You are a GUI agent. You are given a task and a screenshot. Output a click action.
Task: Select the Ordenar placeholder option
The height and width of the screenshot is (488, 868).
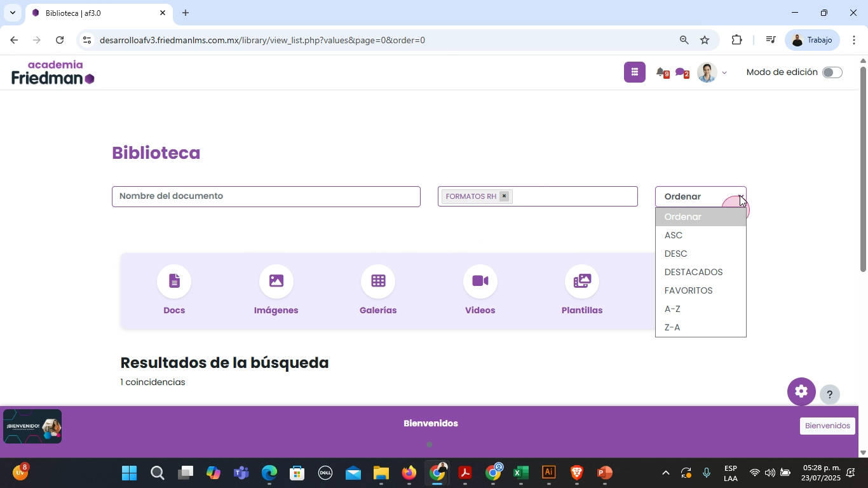pos(701,217)
